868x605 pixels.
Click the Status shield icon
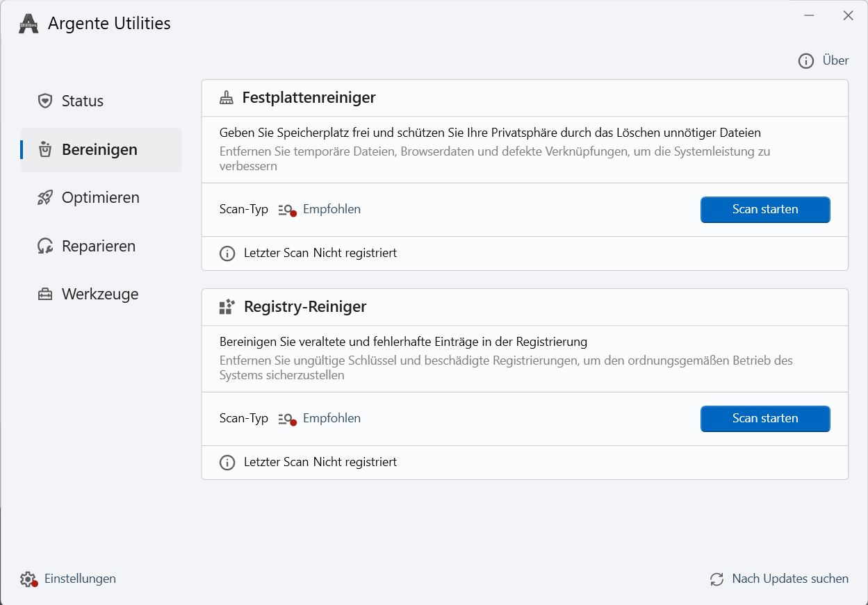coord(45,101)
